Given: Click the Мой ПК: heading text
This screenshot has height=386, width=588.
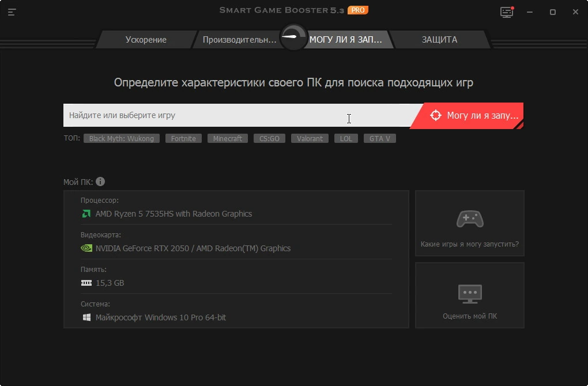Looking at the screenshot, I should [x=78, y=182].
